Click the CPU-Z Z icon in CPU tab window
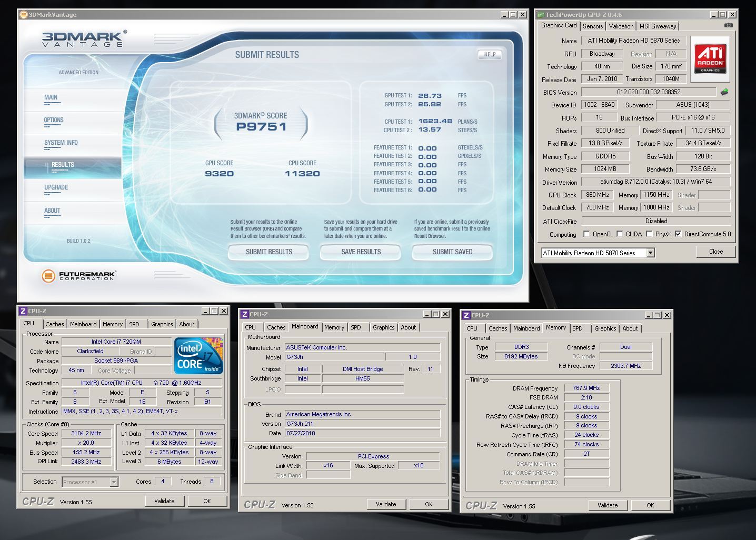 23,311
